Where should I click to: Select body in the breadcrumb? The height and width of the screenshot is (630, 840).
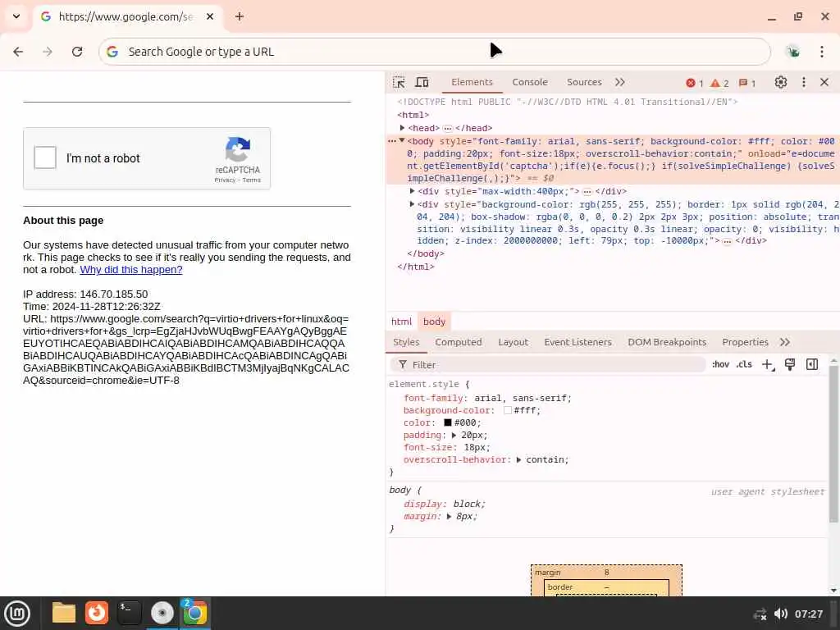pos(434,322)
